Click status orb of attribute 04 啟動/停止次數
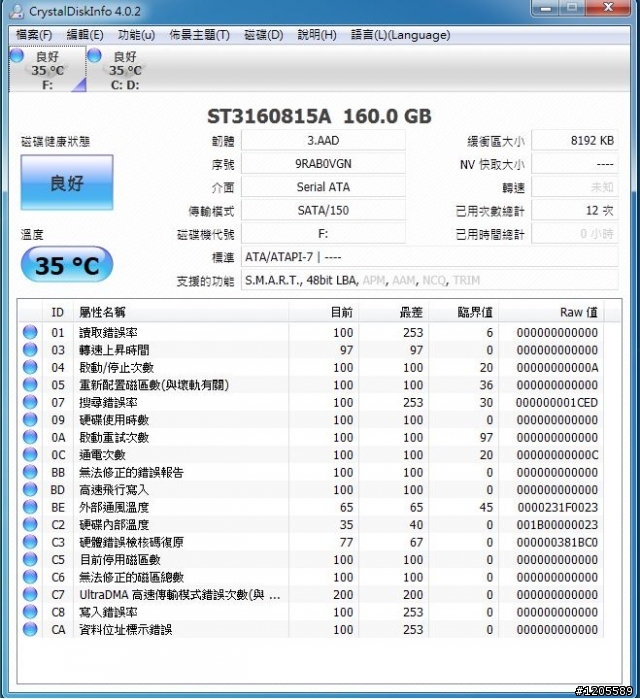The image size is (640, 699). (30, 367)
